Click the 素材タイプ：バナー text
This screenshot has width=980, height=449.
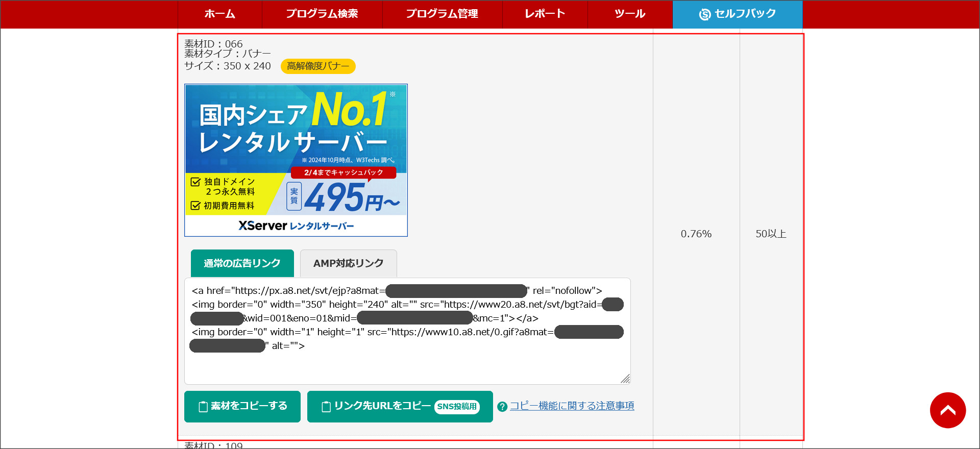228,54
